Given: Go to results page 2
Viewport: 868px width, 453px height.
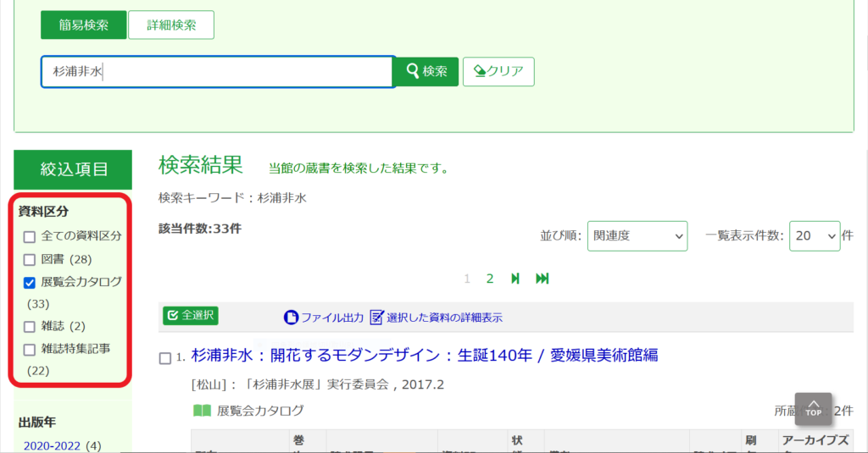Looking at the screenshot, I should coord(489,279).
